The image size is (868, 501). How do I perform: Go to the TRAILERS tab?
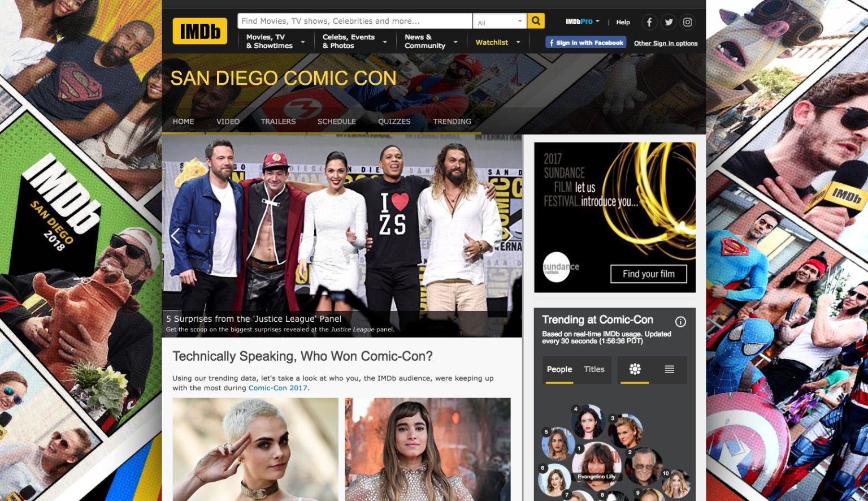point(278,122)
